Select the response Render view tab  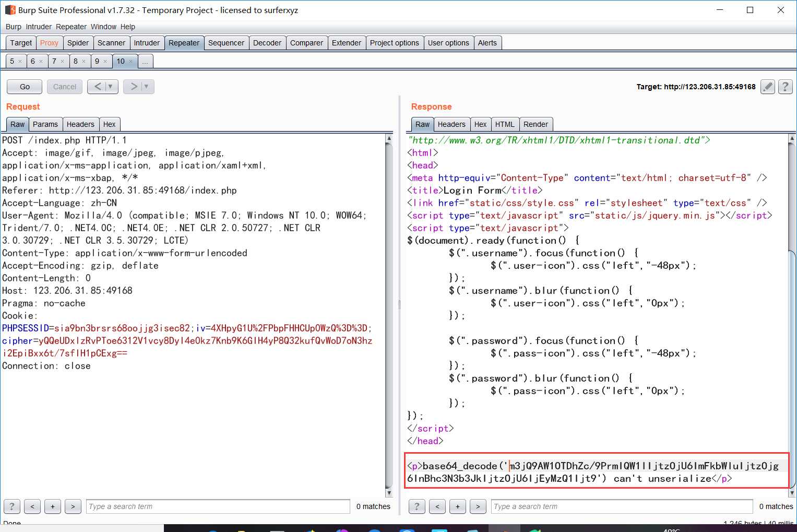point(536,124)
